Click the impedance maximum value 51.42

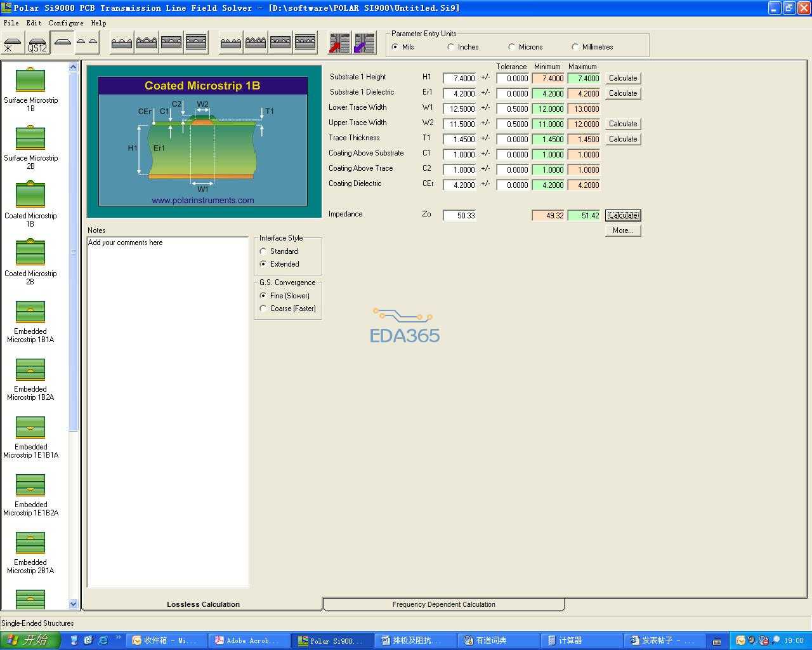584,216
